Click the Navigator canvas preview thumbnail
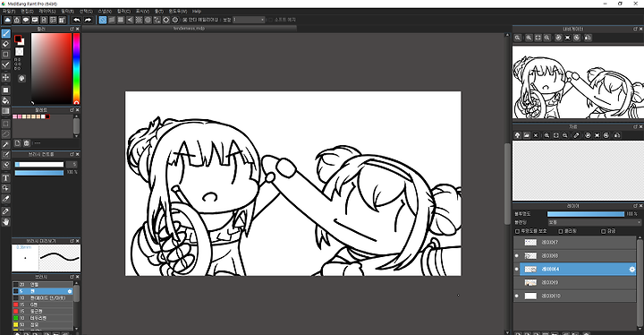Screen dimensions: 644x335 click(x=578, y=82)
